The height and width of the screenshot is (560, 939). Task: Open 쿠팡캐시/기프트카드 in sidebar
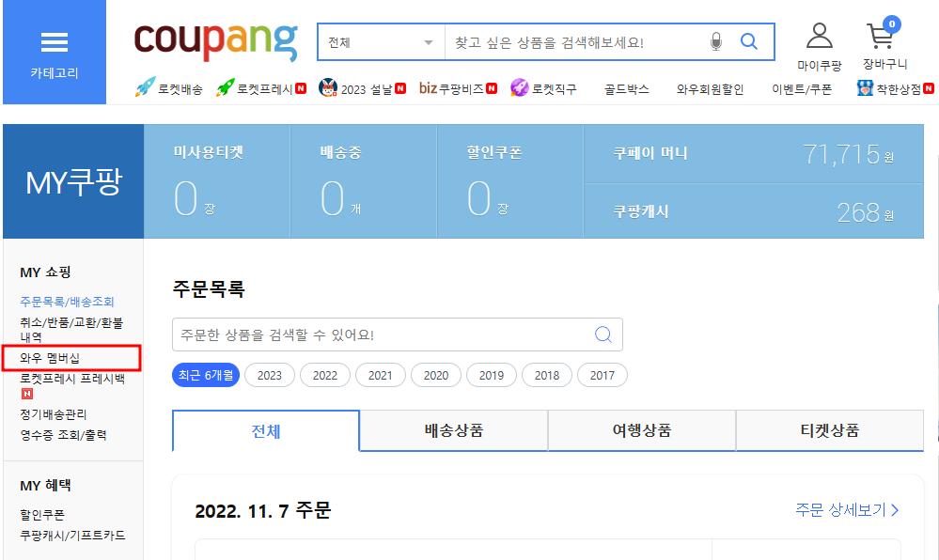[x=72, y=535]
